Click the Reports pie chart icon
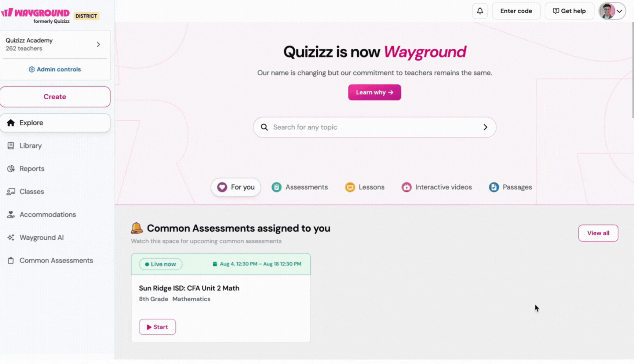 coord(11,169)
